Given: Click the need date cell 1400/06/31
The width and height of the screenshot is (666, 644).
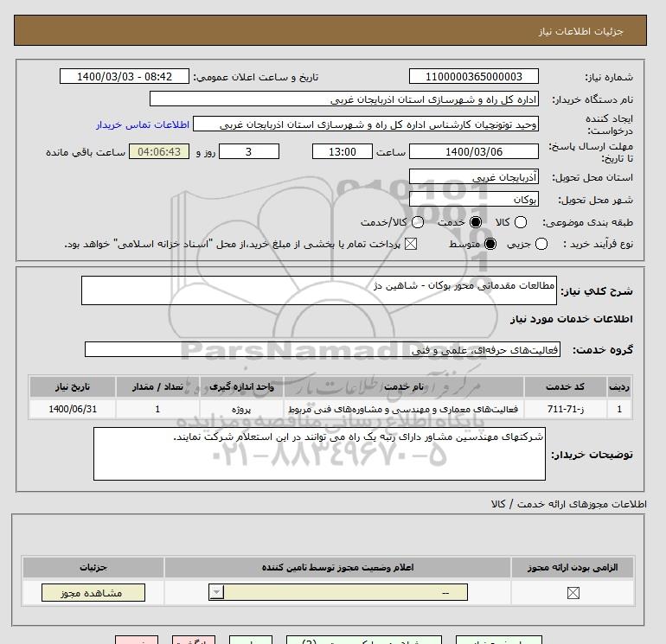Looking at the screenshot, I should (x=73, y=409).
